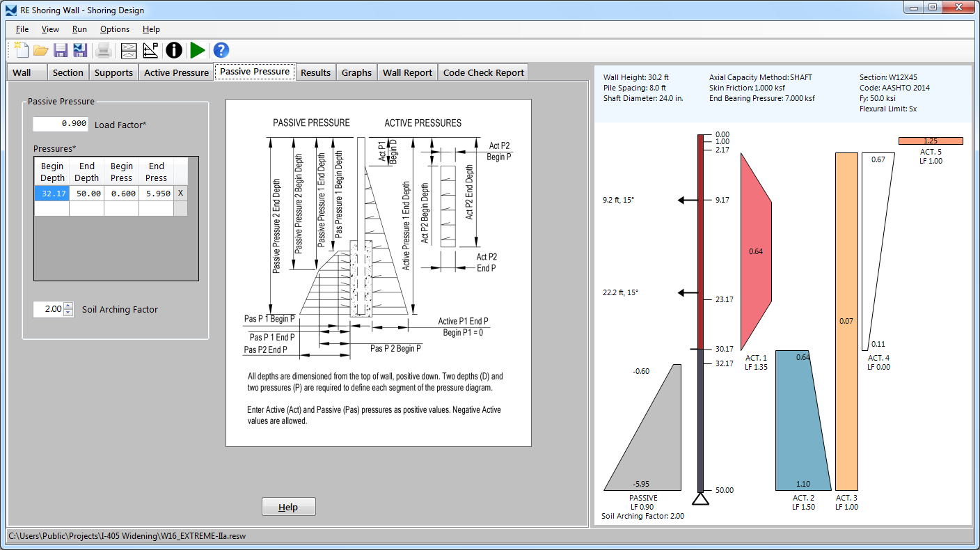
Task: Open a project with the folder icon
Action: [41, 50]
